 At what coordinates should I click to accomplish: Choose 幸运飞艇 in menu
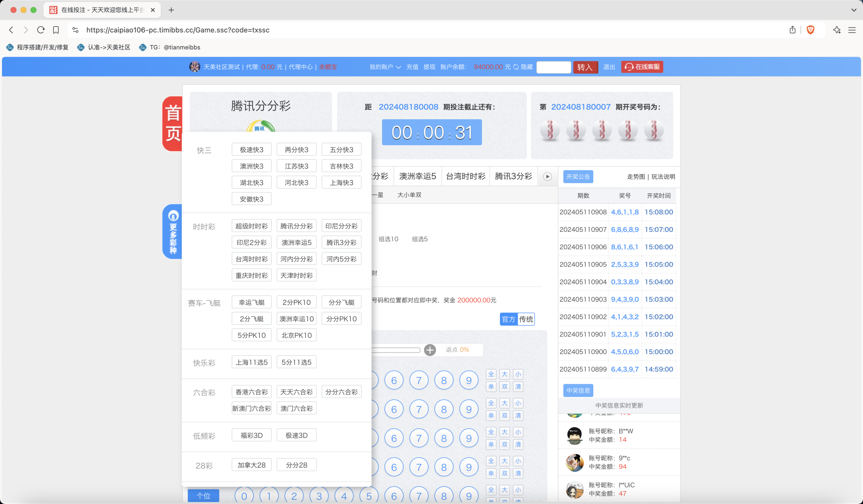click(252, 302)
